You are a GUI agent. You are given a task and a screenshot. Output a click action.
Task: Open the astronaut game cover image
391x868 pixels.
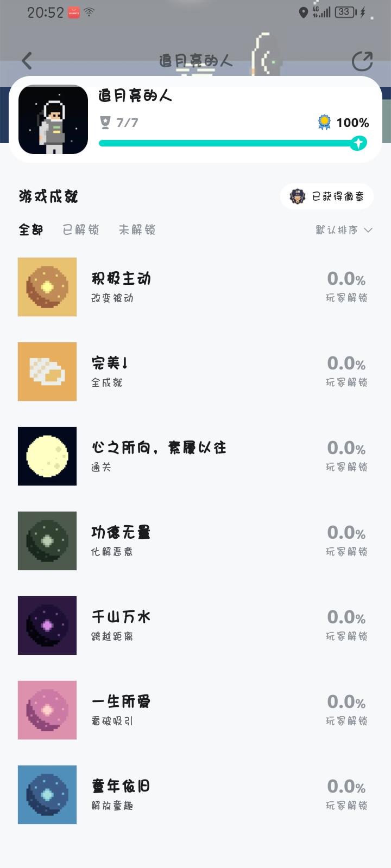(53, 119)
